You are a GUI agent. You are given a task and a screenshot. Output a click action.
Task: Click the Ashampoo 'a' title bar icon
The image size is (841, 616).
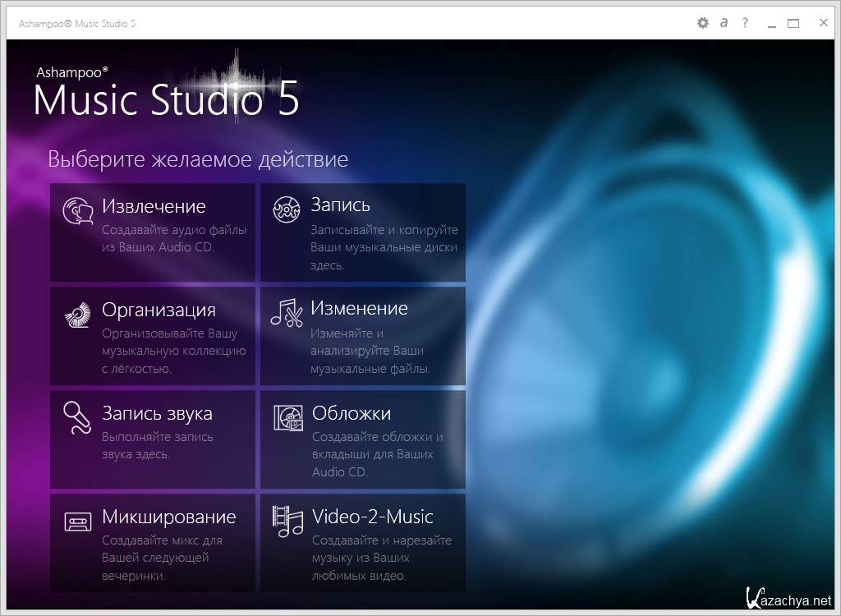tap(724, 23)
